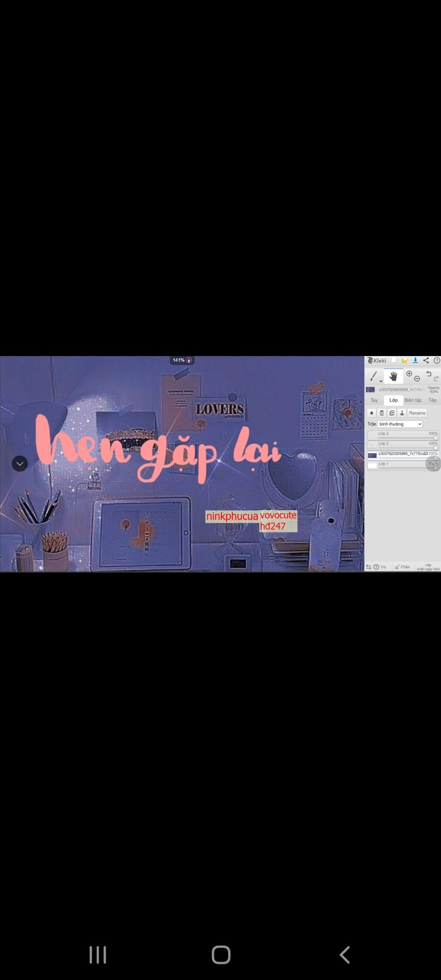Open the Trợ help button

click(x=380, y=567)
